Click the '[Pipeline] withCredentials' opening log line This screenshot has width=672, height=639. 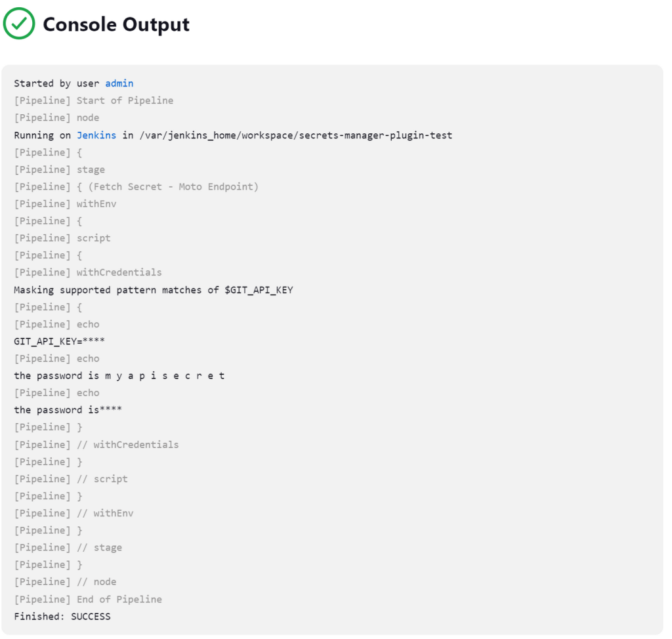click(x=88, y=272)
